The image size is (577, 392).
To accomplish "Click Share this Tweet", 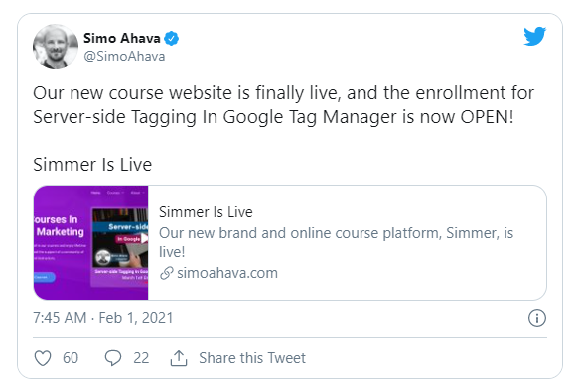I will click(x=252, y=358).
